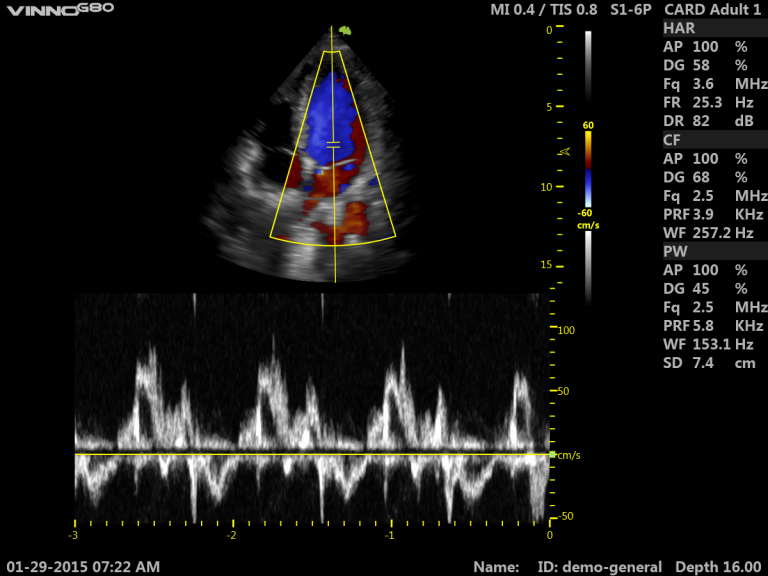Image resolution: width=768 pixels, height=576 pixels.
Task: Click the green probe orientation marker
Action: 345,31
